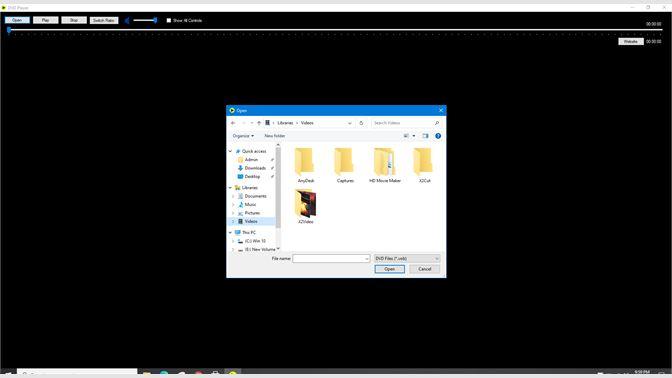Collapse the This PC tree node

click(x=231, y=233)
